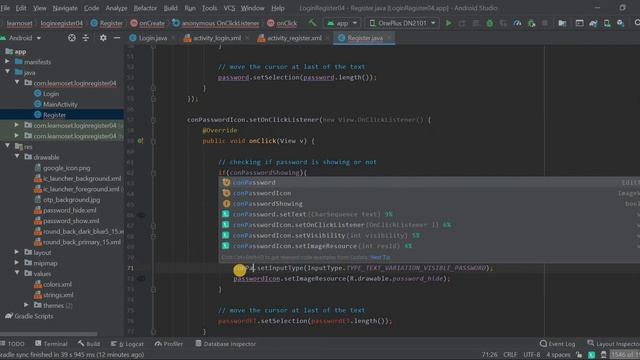
Task: Open Database Inspector tool window
Action: pos(225,344)
